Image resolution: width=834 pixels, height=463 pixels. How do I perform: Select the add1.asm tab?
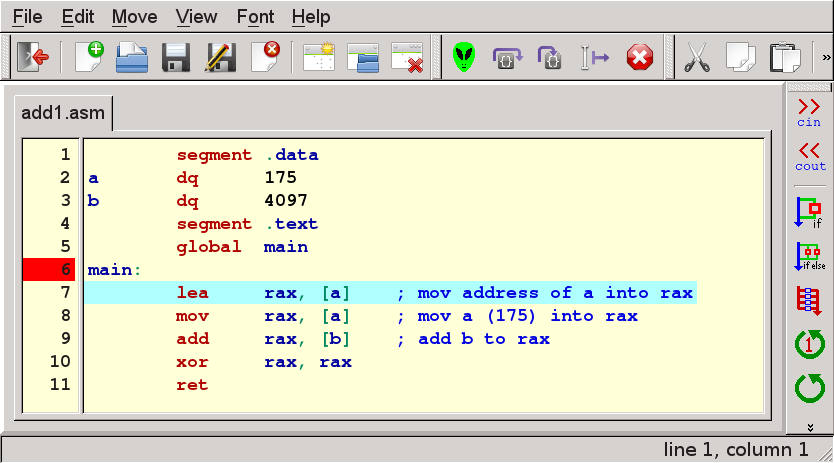[x=63, y=113]
